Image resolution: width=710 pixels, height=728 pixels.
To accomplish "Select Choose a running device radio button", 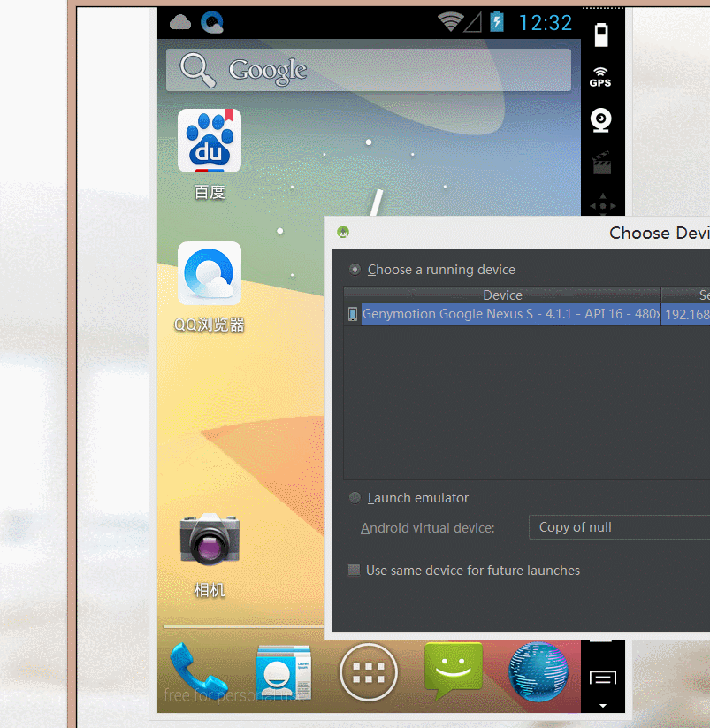I will coord(355,269).
